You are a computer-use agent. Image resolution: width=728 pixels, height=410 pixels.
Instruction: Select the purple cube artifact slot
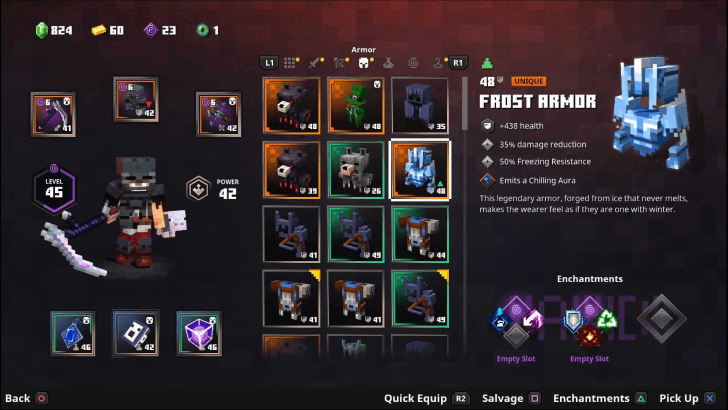pyautogui.click(x=199, y=333)
